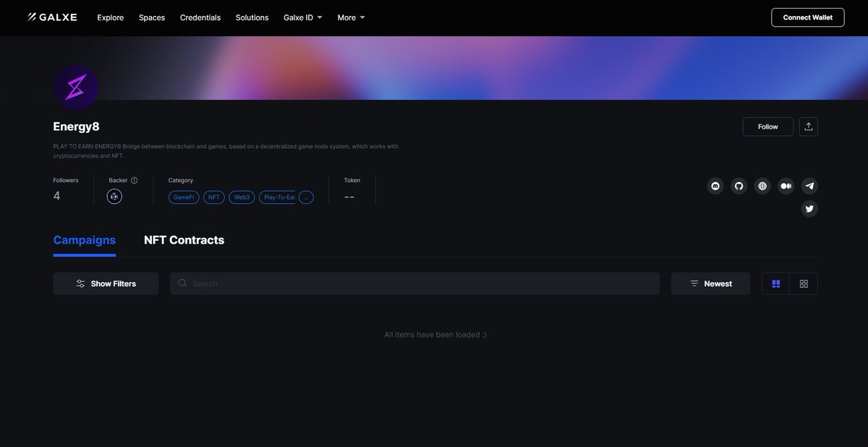Open the Discord social link
The image size is (868, 447).
click(715, 186)
